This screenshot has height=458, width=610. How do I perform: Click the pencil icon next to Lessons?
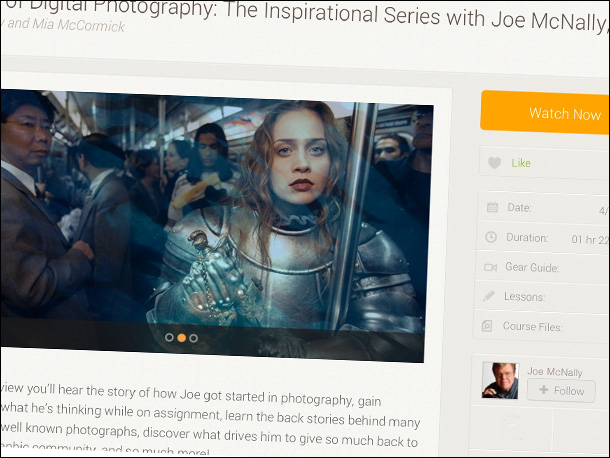coord(489,296)
